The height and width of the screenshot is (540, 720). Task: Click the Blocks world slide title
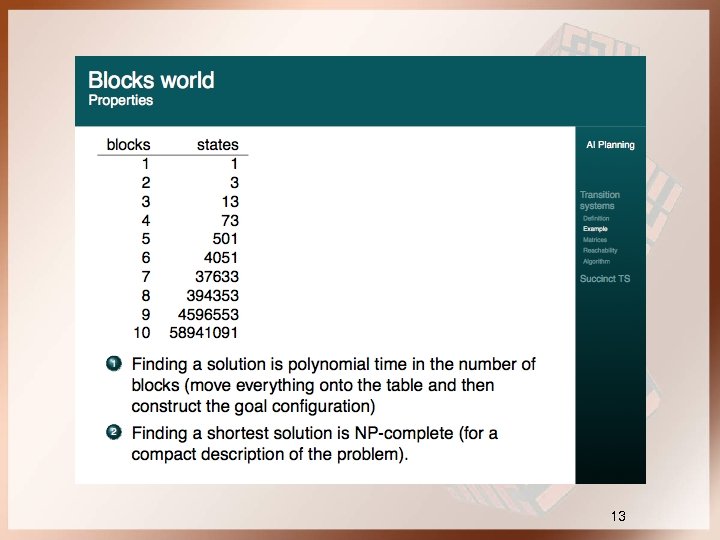(x=151, y=80)
